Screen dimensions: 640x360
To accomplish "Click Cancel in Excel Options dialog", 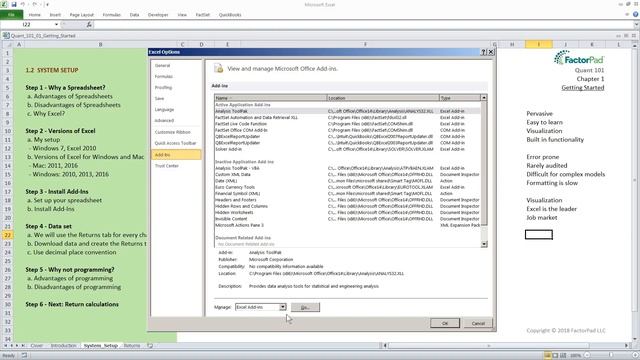I will pos(478,323).
